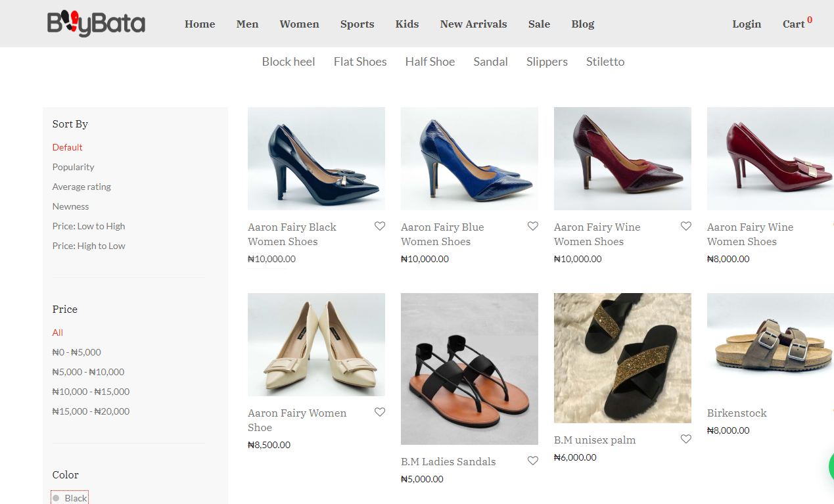Screen dimensions: 834x504
Task: Open Aaron Fairy Black Women Shoes image
Action: pos(316,158)
